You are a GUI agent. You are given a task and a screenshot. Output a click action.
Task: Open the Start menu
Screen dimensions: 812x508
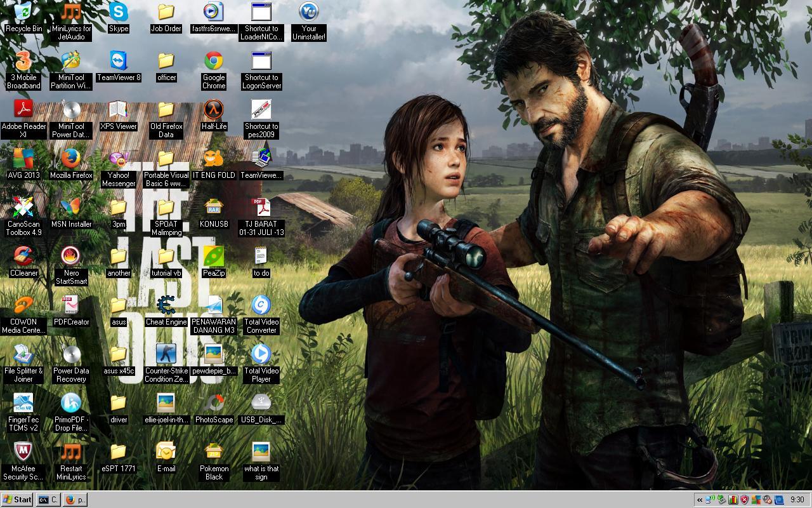[x=17, y=500]
